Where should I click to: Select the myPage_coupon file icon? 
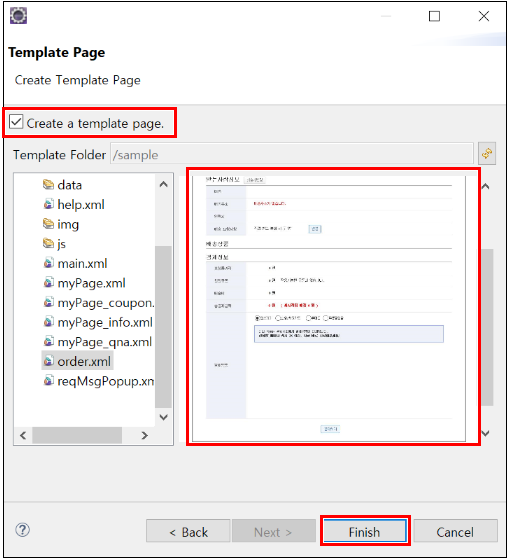point(48,302)
